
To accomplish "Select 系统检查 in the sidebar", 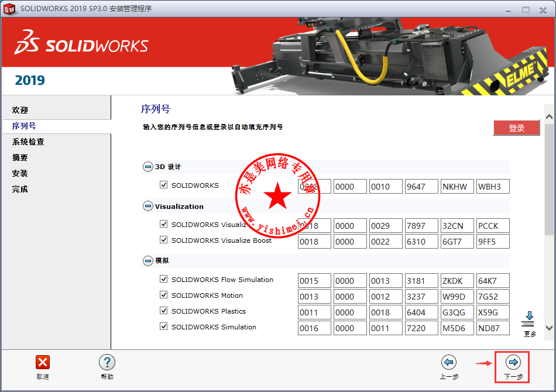I will 28,142.
